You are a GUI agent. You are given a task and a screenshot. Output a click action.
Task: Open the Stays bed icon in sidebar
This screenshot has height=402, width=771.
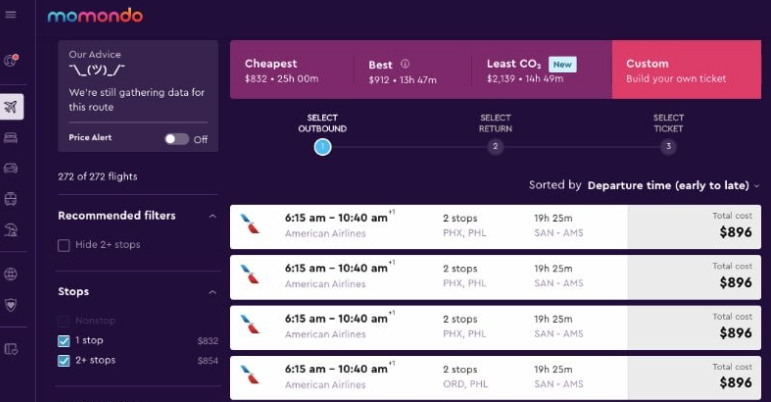click(x=12, y=137)
